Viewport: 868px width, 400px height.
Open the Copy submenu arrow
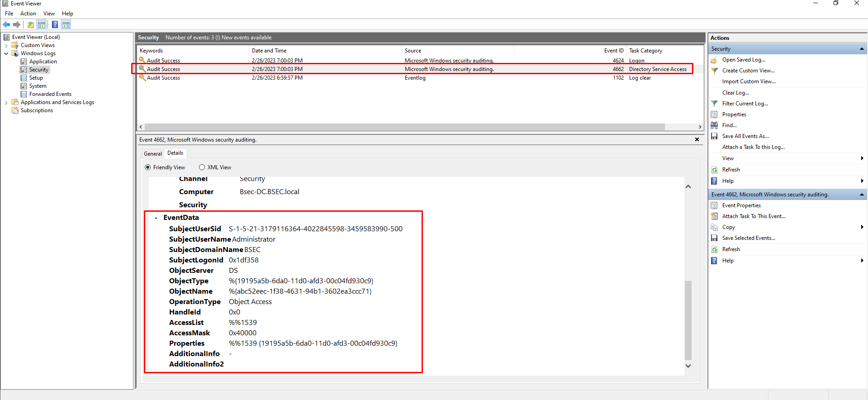pyautogui.click(x=862, y=227)
